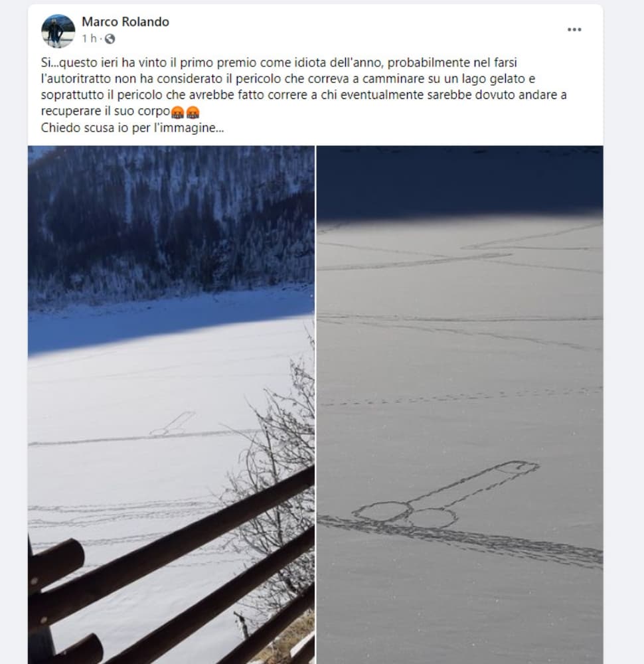Click the text "Chiedo scusa io per l'immagine..."
The image size is (644, 664).
132,128
